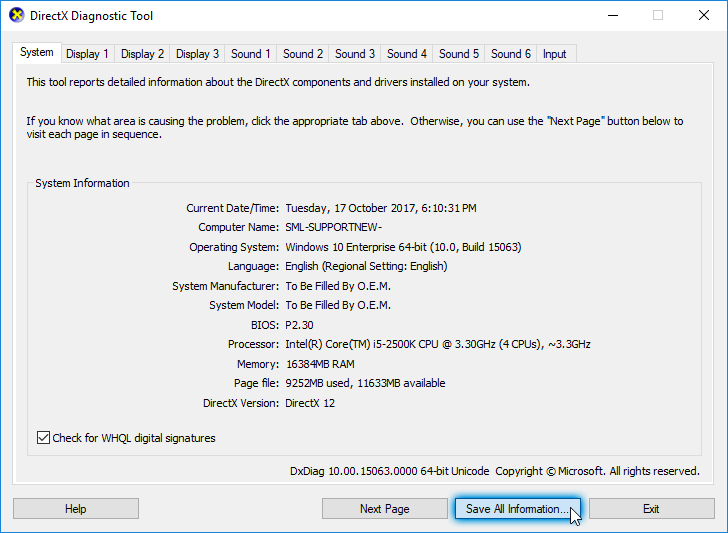Click the Language value English (Regional Setting: English)
728x533 pixels.
tap(366, 266)
